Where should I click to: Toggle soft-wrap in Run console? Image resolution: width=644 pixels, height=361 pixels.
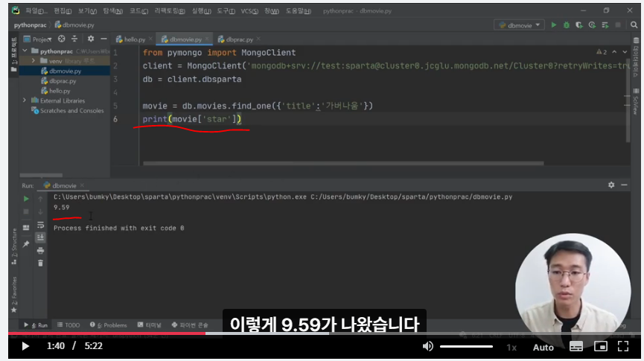(40, 225)
